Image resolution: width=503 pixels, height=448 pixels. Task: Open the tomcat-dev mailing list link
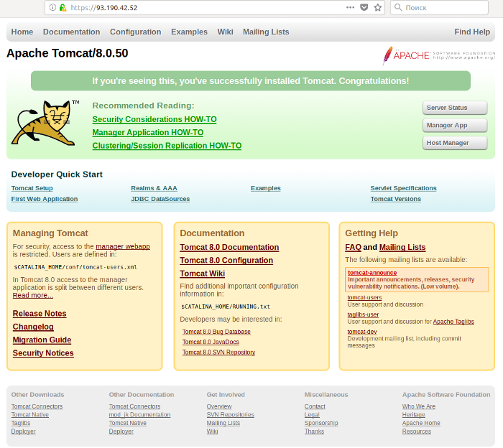point(362,332)
